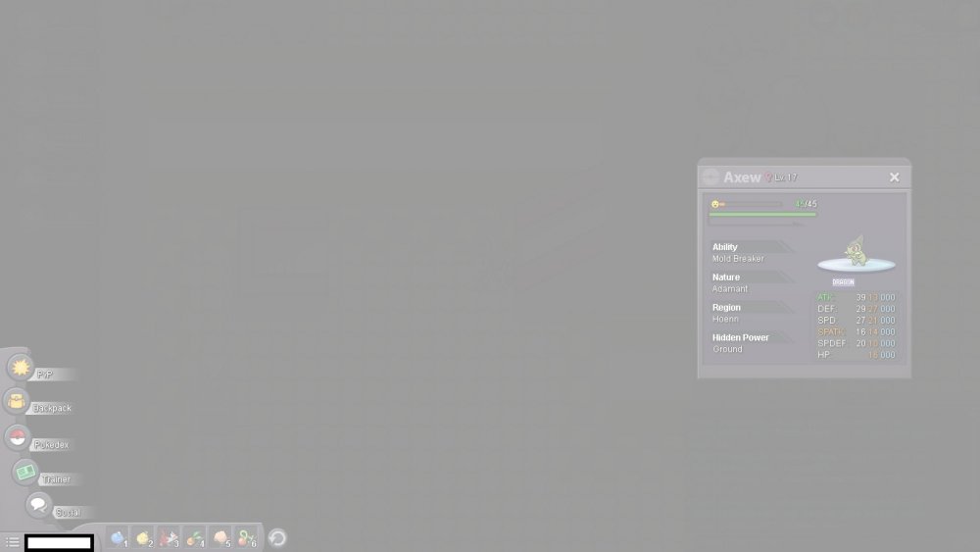Open the Social chat bubble icon
Image resolution: width=980 pixels, height=552 pixels.
coord(38,505)
